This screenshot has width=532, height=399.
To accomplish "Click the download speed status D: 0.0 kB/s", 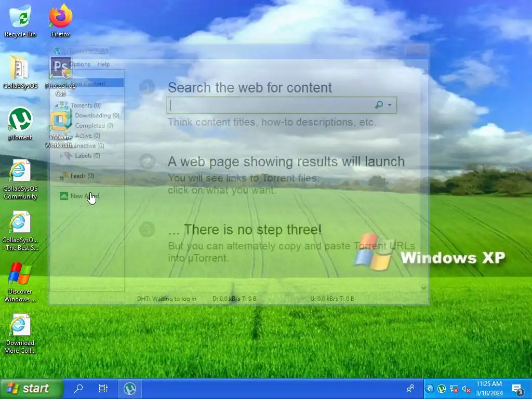I will point(234,299).
